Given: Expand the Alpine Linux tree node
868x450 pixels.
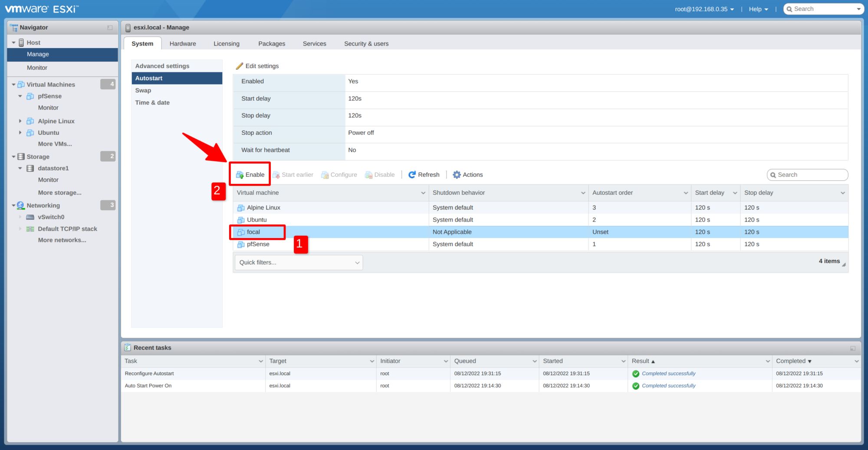Looking at the screenshot, I should pos(20,121).
